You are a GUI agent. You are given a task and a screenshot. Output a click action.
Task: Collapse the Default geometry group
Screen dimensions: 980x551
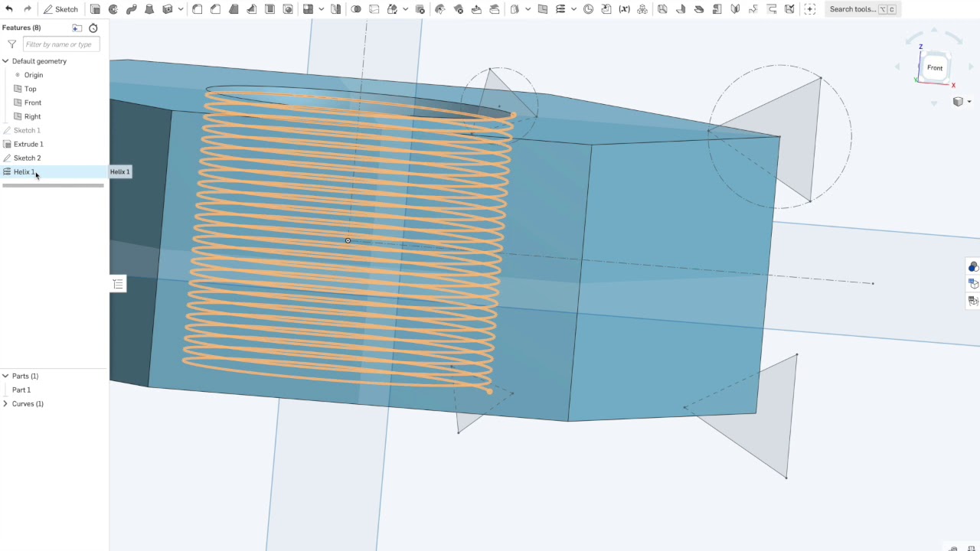coord(5,61)
